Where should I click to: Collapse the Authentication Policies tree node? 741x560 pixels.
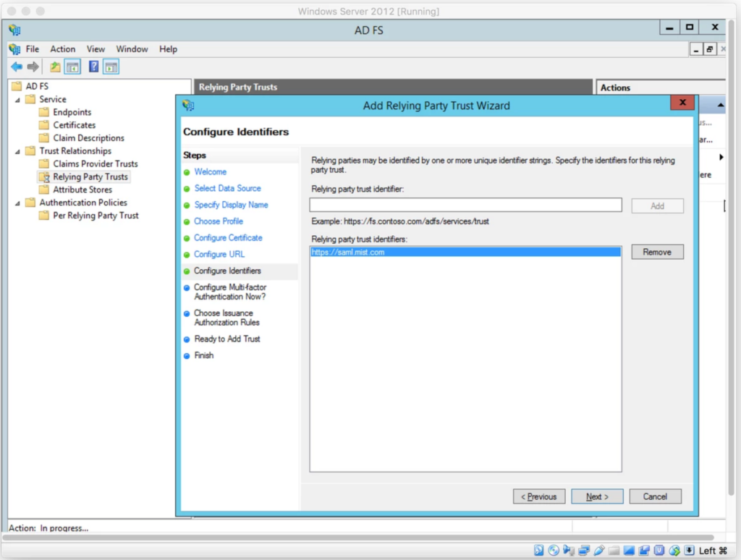(18, 203)
